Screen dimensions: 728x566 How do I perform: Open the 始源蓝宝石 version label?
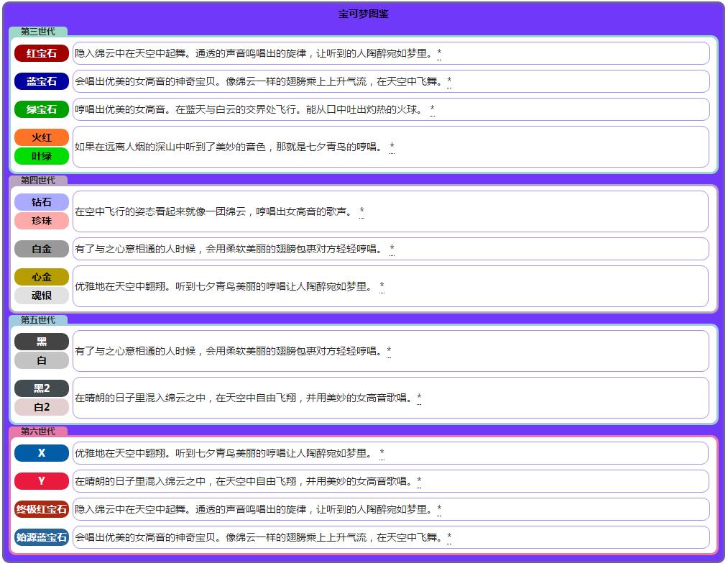[41, 537]
